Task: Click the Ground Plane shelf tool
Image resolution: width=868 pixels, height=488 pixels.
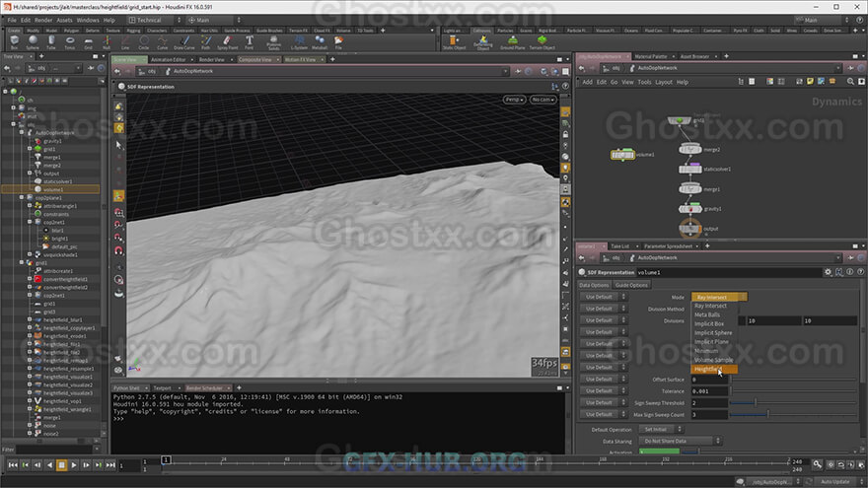Action: (x=513, y=42)
